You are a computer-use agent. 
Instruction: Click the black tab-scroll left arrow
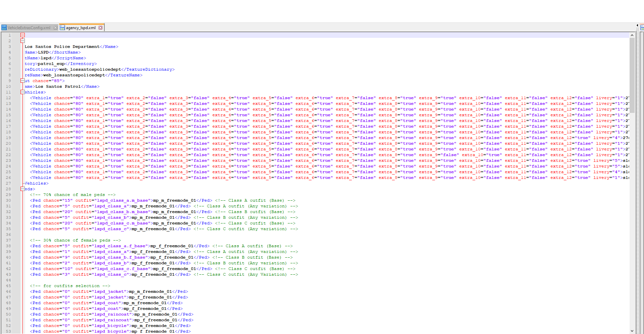pos(637,25)
